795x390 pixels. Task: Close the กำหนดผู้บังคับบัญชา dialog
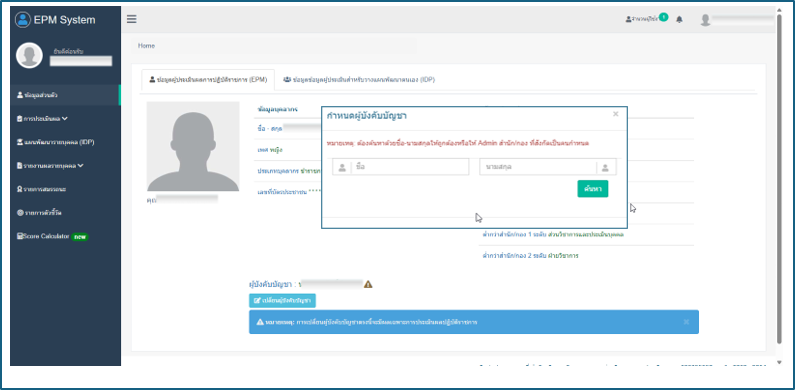point(616,114)
